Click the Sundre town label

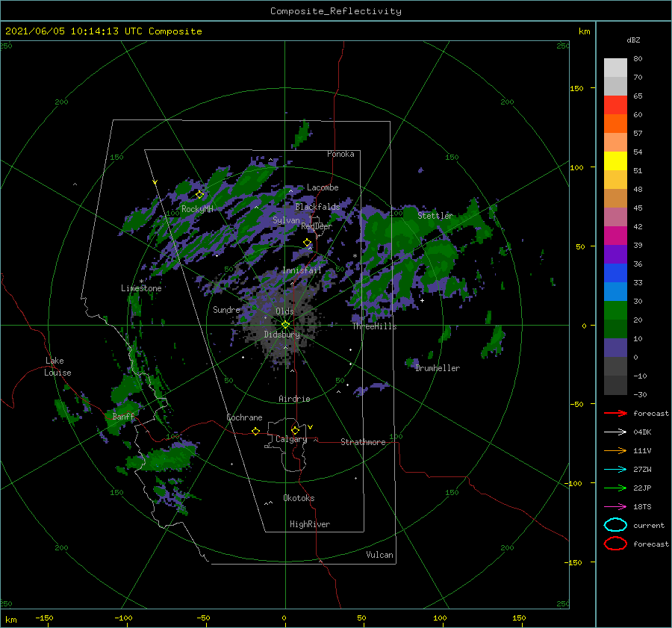click(x=226, y=309)
